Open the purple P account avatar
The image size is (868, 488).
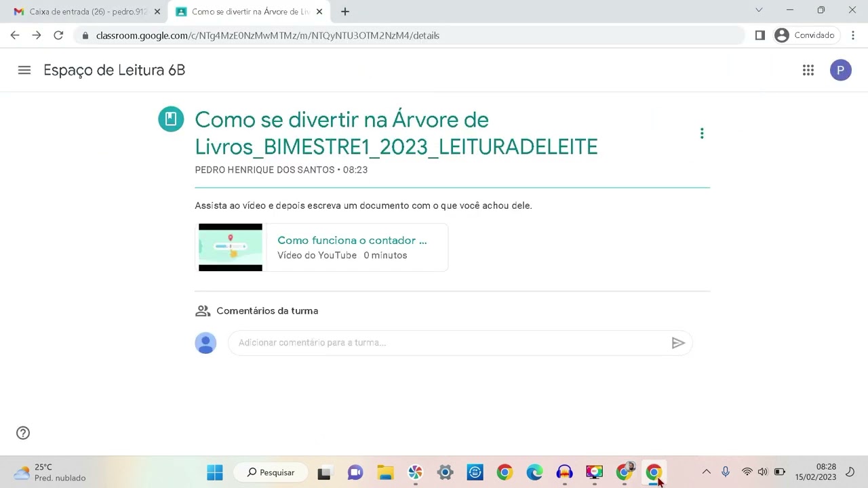click(841, 70)
